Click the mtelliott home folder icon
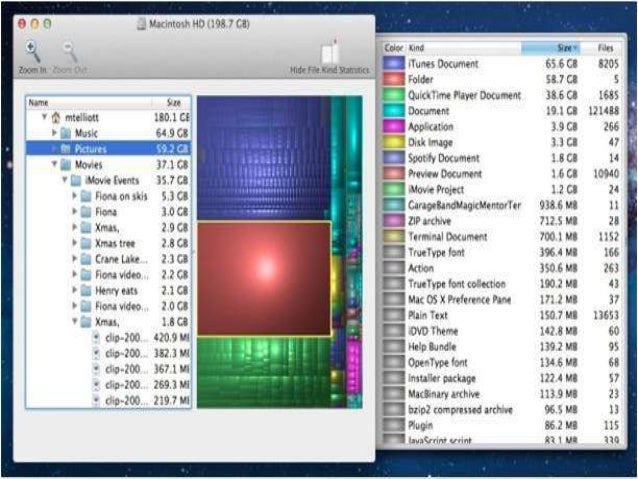638x479 pixels. (55, 117)
